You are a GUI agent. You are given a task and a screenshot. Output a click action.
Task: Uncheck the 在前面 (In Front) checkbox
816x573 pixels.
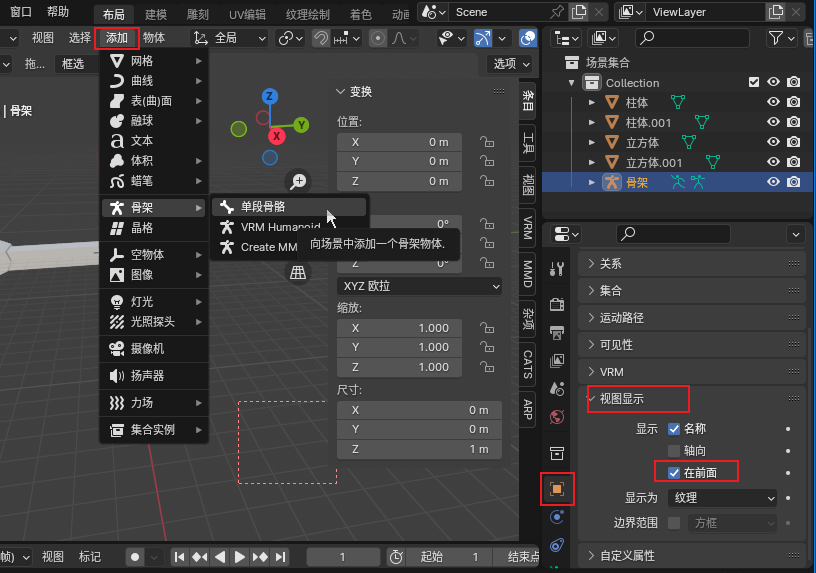(674, 473)
